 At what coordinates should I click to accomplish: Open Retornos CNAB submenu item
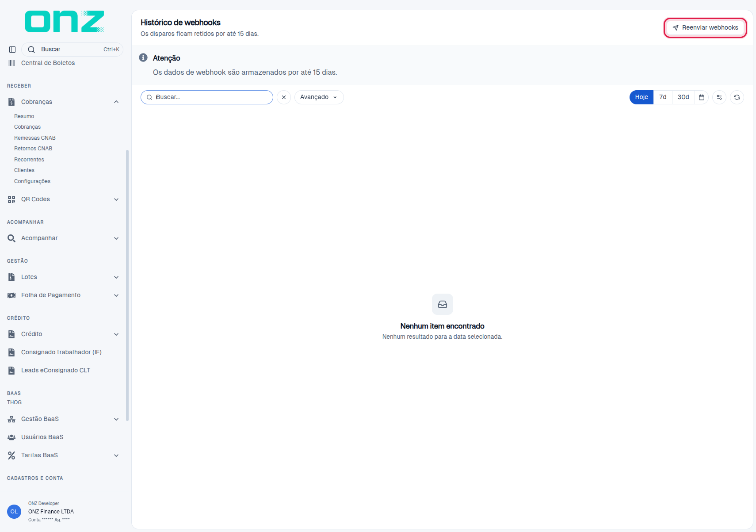pyautogui.click(x=33, y=149)
